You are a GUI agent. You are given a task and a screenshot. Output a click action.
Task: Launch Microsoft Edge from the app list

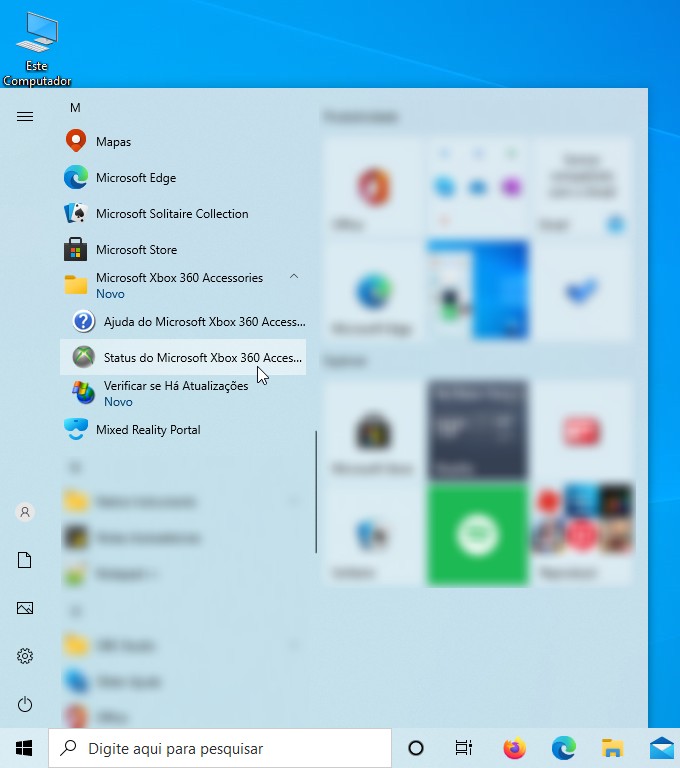183,177
